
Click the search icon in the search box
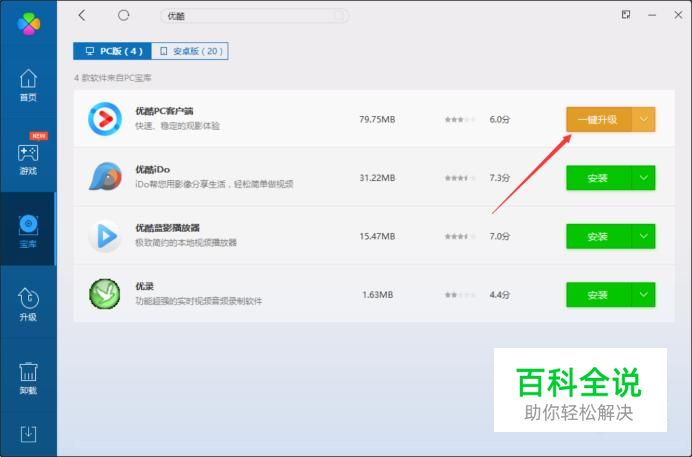coord(338,16)
